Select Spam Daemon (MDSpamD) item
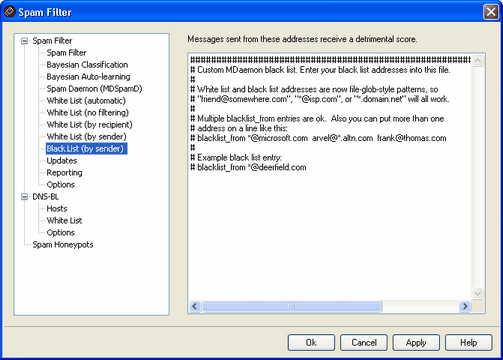Image resolution: width=503 pixels, height=360 pixels. pos(94,89)
